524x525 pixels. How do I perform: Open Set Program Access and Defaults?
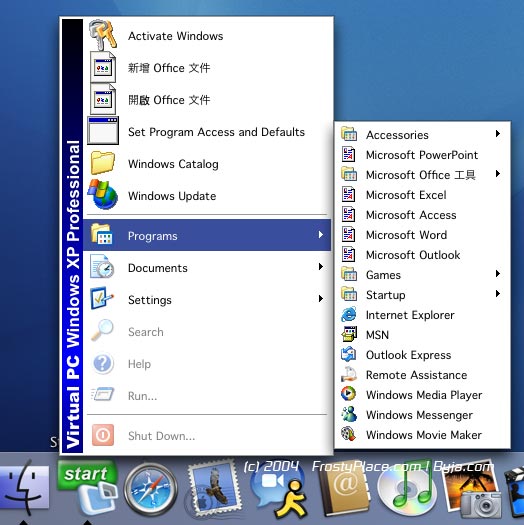(207, 132)
